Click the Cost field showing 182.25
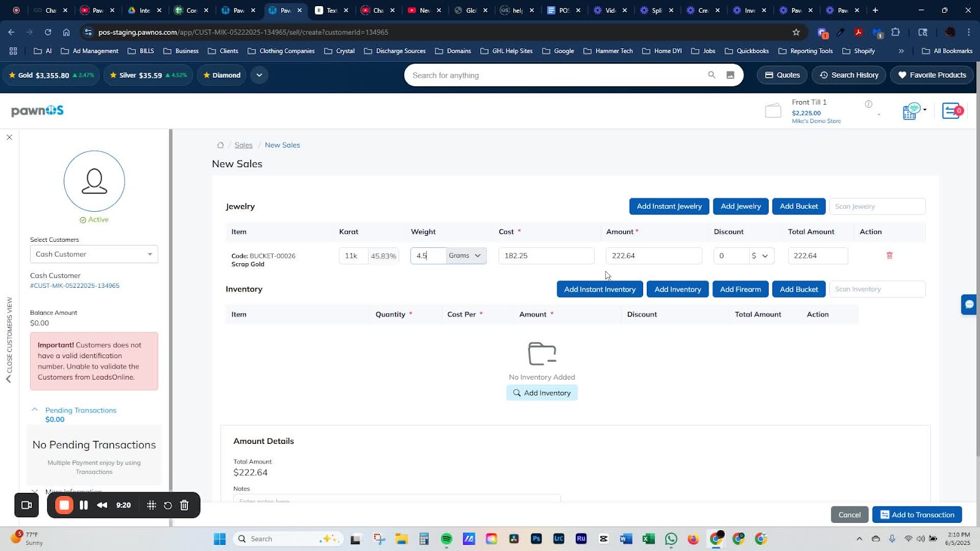 [x=546, y=256]
